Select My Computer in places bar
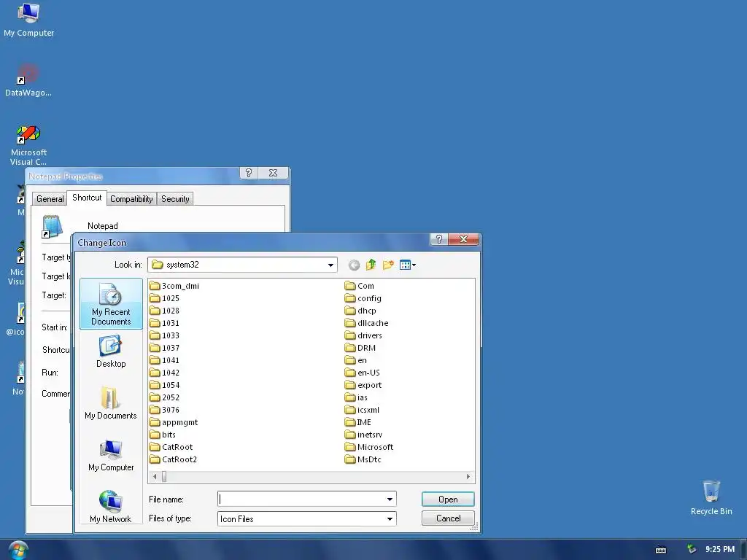Screen dimensions: 747x560 coord(111,455)
